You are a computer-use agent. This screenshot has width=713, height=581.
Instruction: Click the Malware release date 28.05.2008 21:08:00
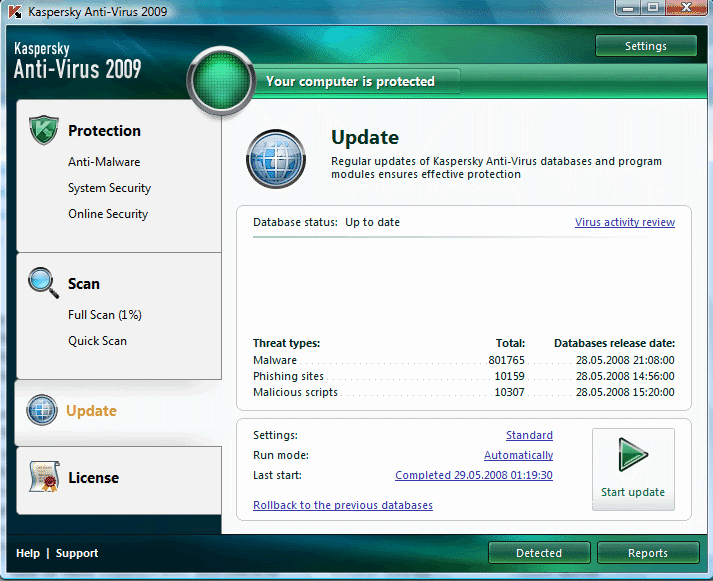(625, 360)
